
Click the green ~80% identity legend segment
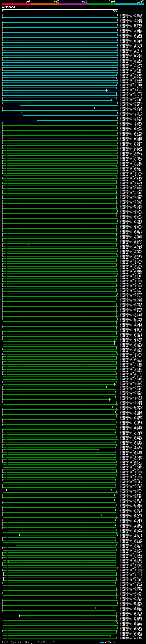coord(101,4)
